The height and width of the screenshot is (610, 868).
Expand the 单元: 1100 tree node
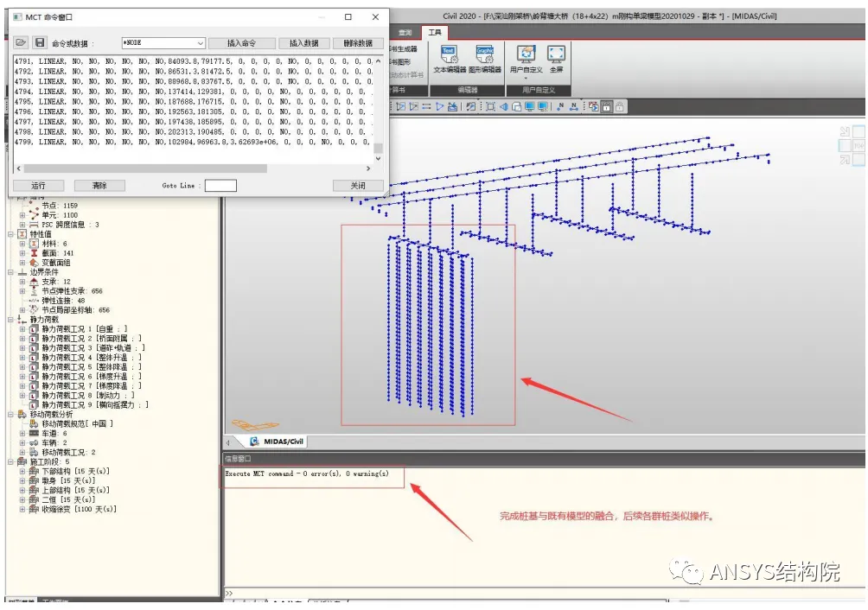pos(22,215)
